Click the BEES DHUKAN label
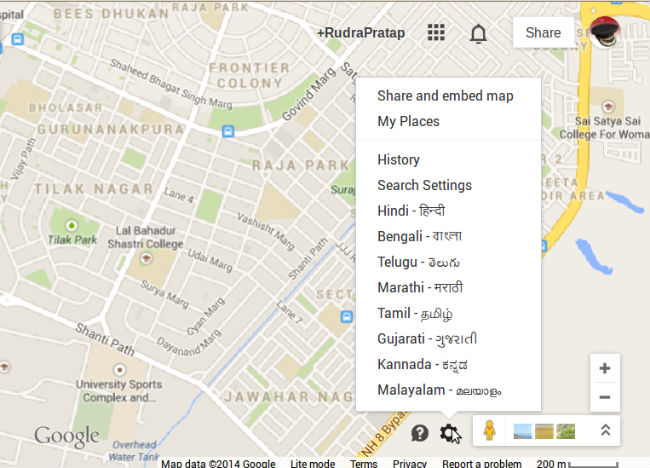 (111, 14)
